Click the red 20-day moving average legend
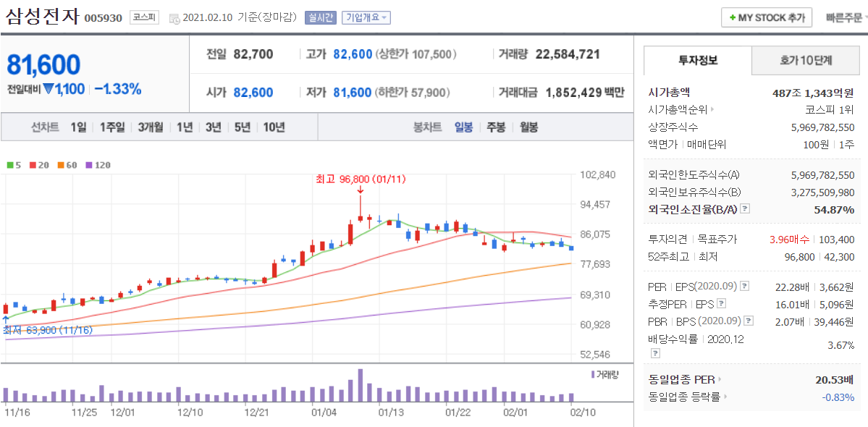 pos(38,165)
